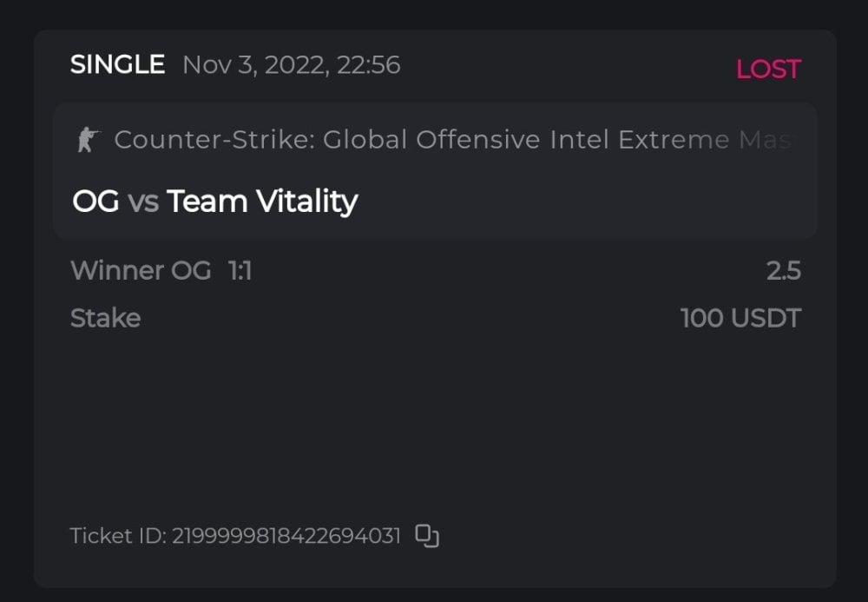Open the Team Vitality team name

click(x=262, y=202)
